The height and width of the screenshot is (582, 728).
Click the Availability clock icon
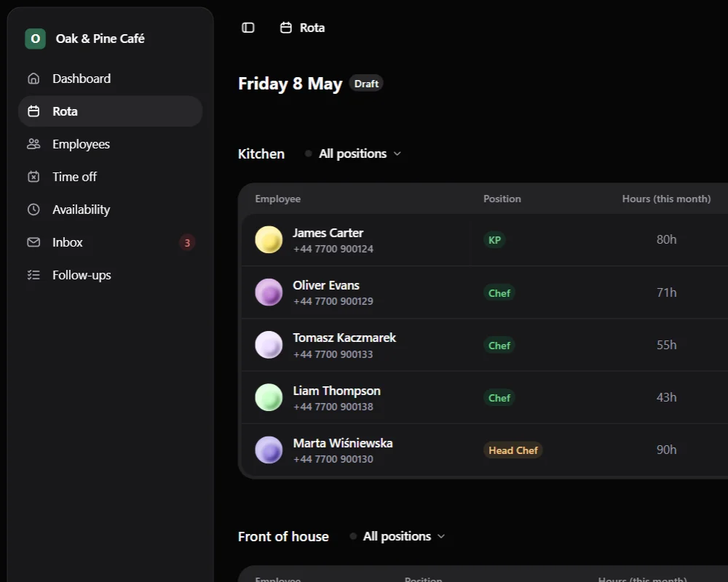click(33, 210)
